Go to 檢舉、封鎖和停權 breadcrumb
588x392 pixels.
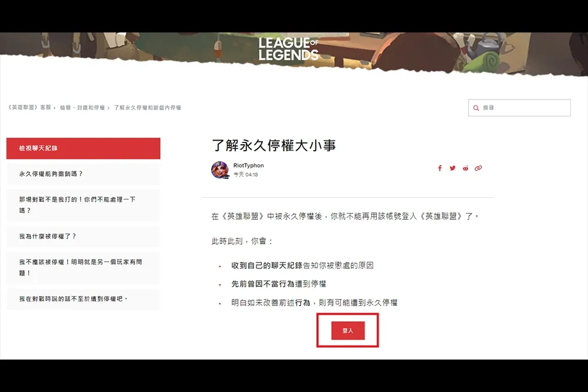pos(82,108)
